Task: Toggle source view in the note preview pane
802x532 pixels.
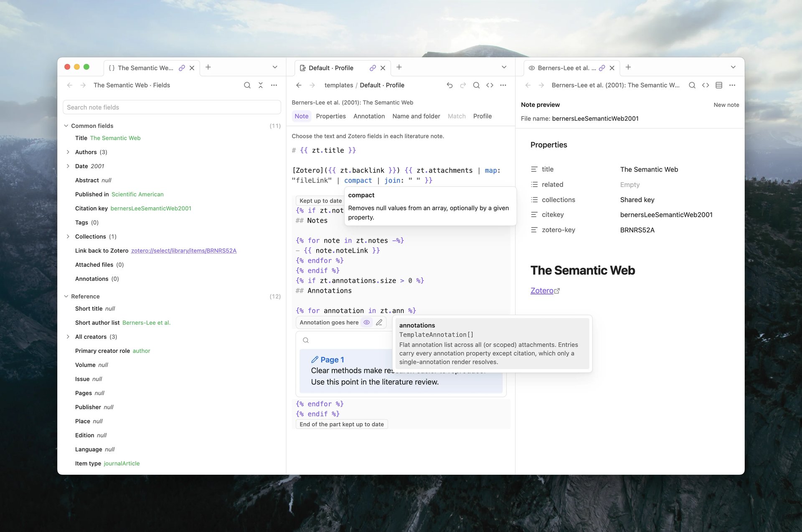Action: click(706, 85)
